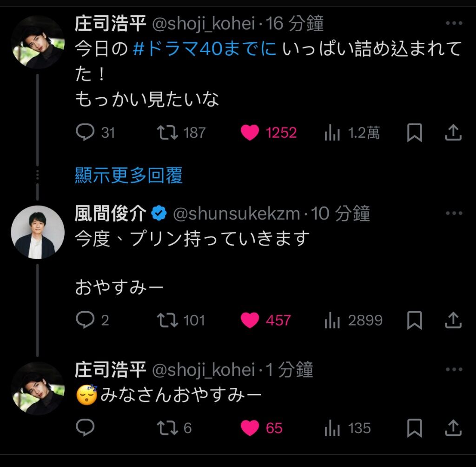Open the @shunsukekzm profile handle
The image size is (476, 467).
pyautogui.click(x=236, y=213)
